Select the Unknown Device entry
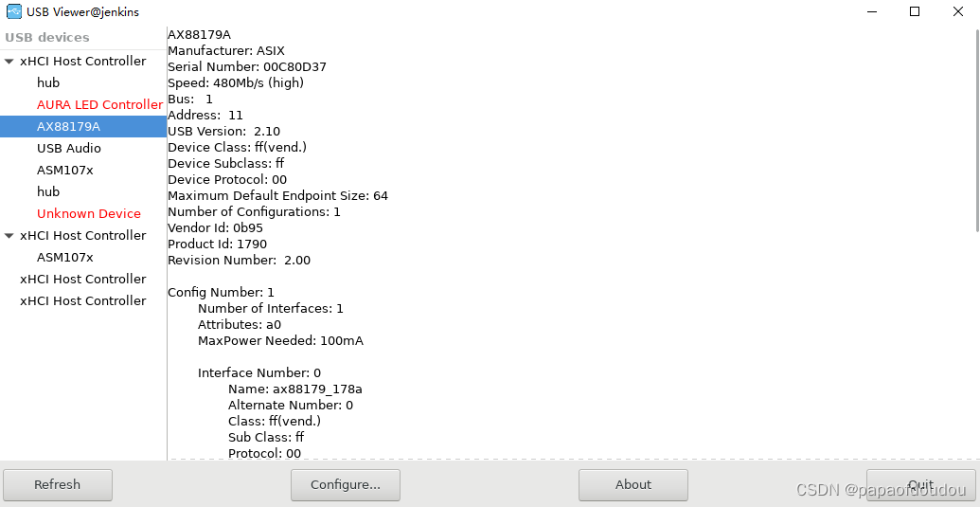Screen dimensions: 980x507 89,214
